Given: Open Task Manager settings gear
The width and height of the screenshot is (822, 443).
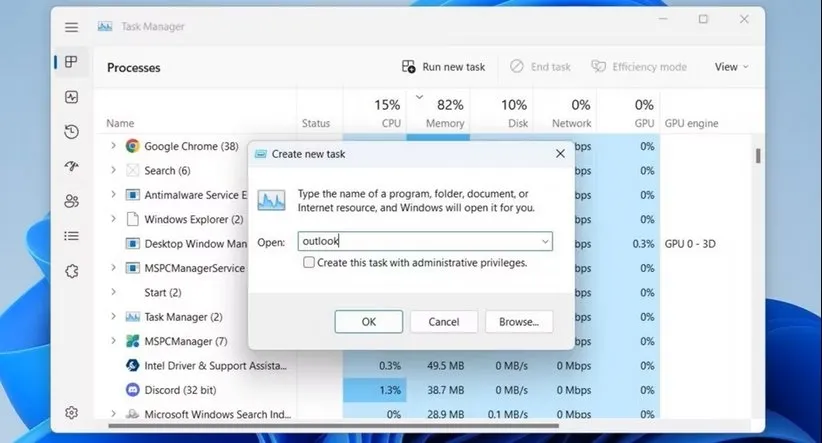Looking at the screenshot, I should (x=71, y=413).
